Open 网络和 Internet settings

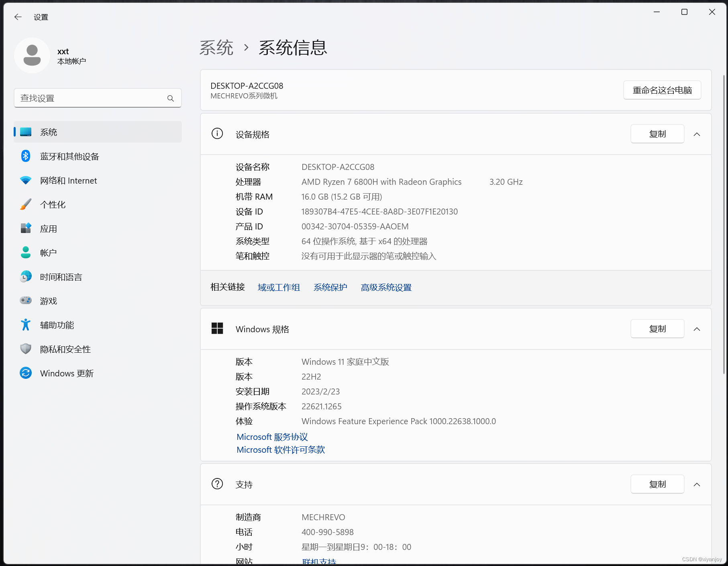pyautogui.click(x=98, y=180)
